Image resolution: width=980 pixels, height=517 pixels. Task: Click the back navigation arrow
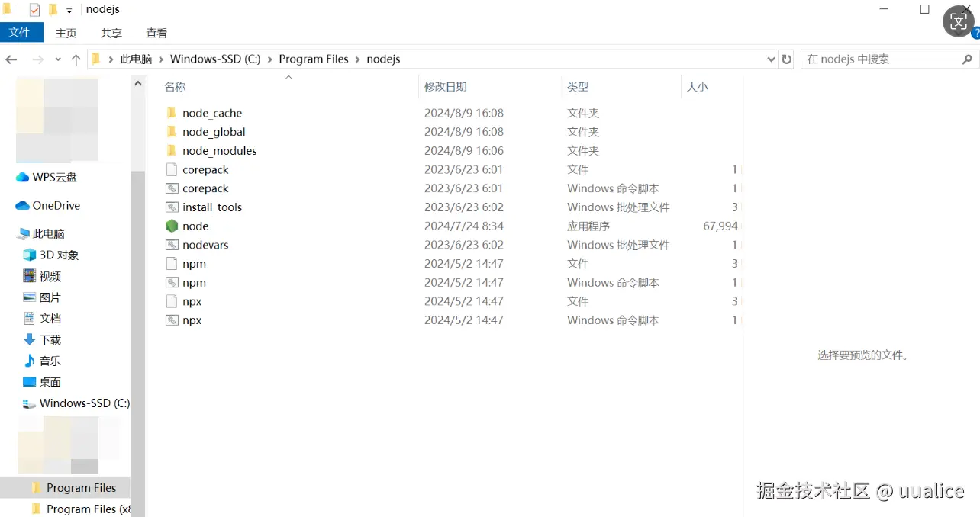(11, 59)
